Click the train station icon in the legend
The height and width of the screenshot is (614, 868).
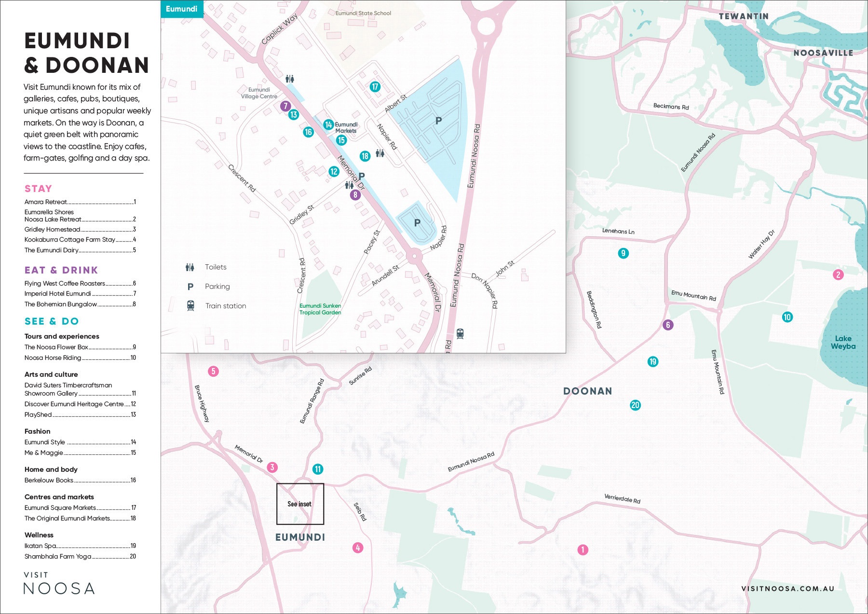point(190,306)
